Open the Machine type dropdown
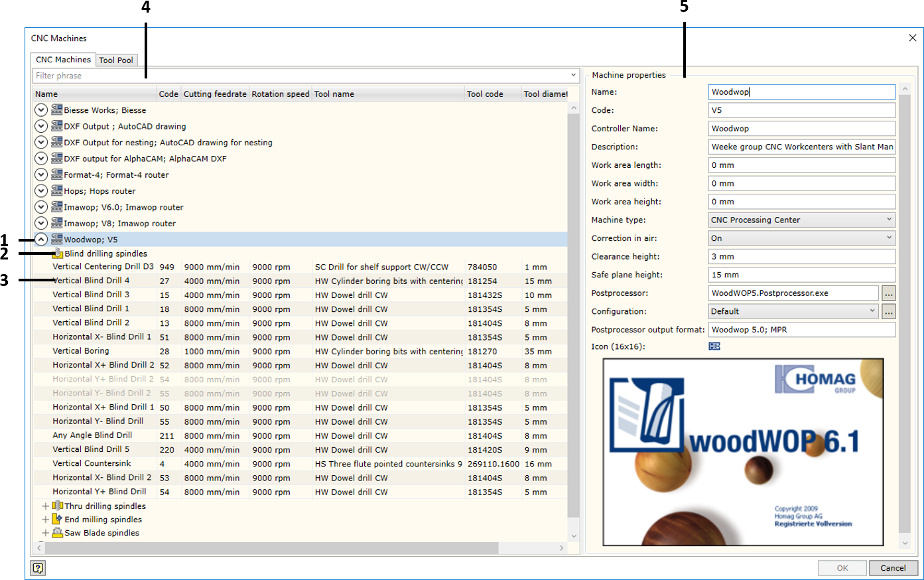This screenshot has height=580, width=924. 889,220
